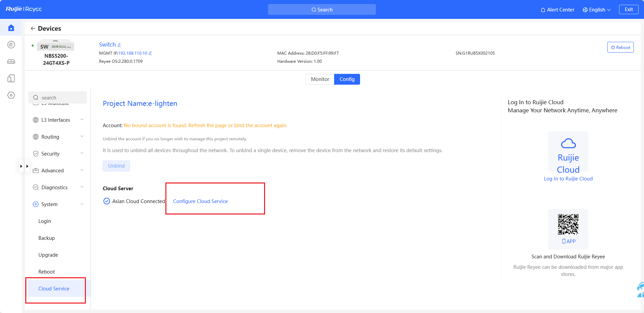Click the MAC Address 28:D0:F5:FF:99:F7 text
The image size is (644, 313).
[308, 53]
